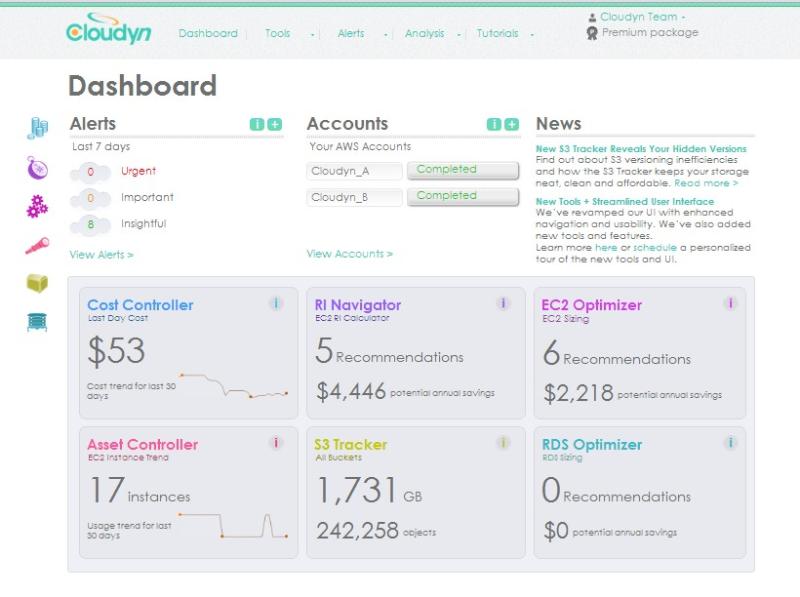The image size is (800, 597).
Task: Show info for S3 Tracker card
Action: (x=503, y=442)
